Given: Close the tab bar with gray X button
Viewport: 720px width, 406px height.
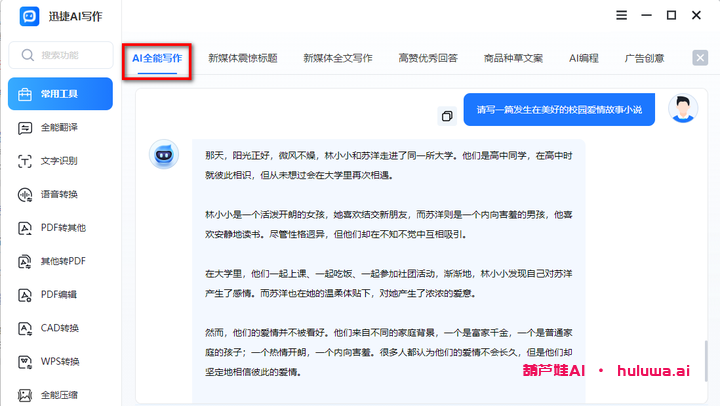Looking at the screenshot, I should click(x=700, y=58).
